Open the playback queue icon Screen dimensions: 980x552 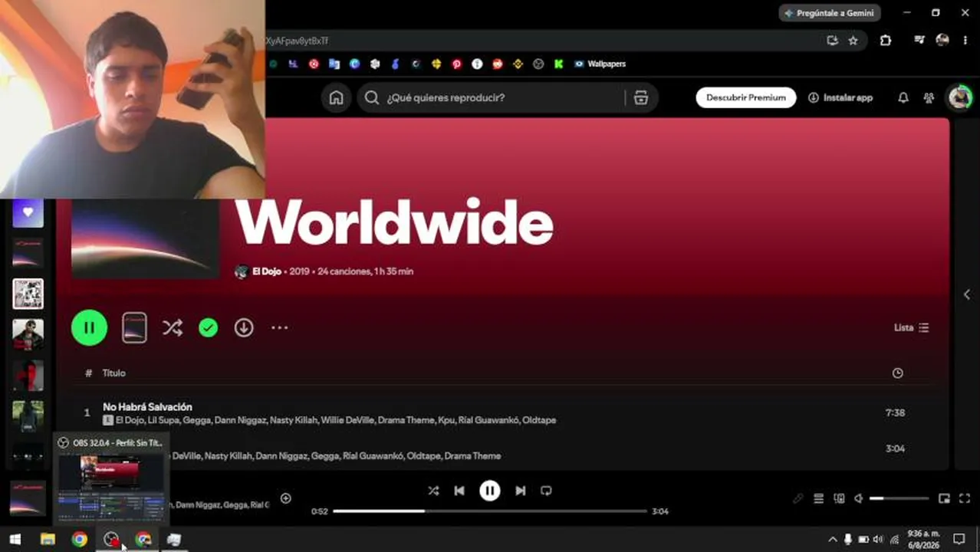click(x=818, y=498)
